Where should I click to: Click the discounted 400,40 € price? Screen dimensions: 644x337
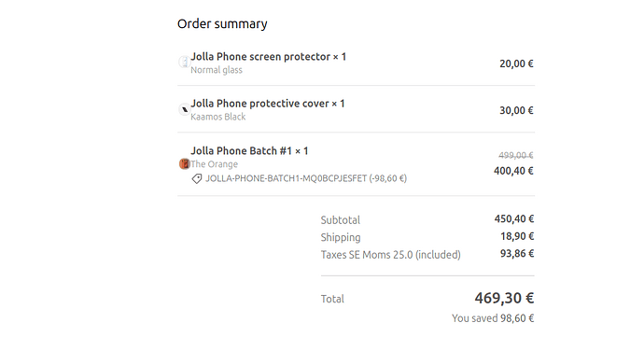tap(513, 171)
